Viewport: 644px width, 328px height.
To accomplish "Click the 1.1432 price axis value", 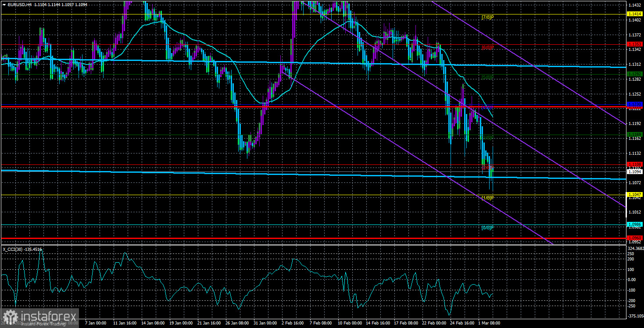I will (x=635, y=5).
